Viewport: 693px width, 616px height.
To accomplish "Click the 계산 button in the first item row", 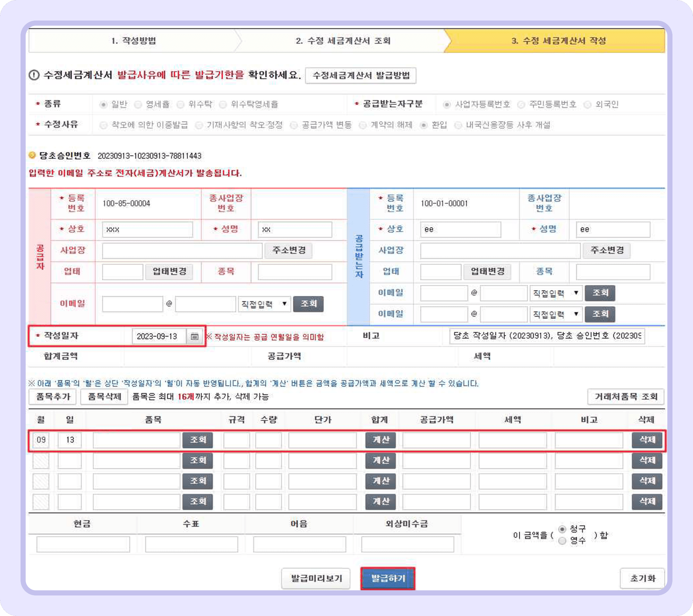I will (381, 440).
